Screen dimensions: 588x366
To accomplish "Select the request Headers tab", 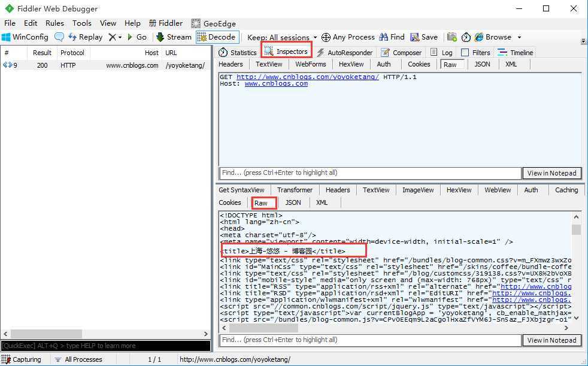I will pos(231,64).
